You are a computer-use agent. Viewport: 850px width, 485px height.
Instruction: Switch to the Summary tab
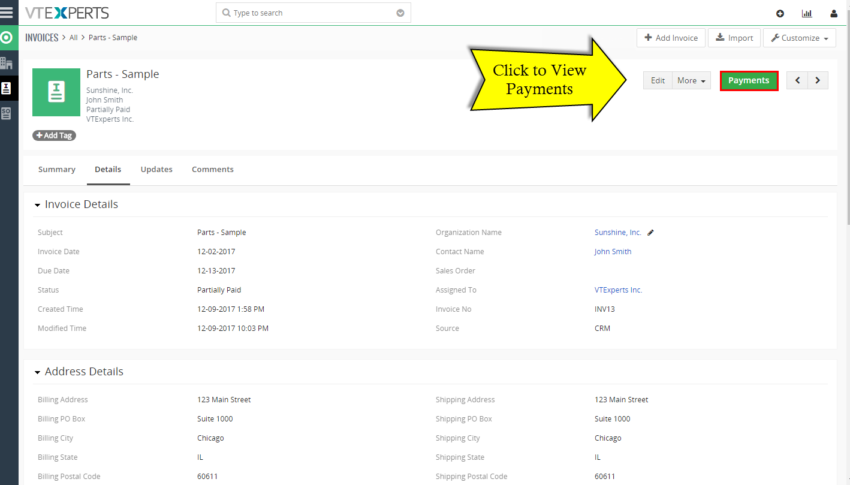click(x=56, y=169)
